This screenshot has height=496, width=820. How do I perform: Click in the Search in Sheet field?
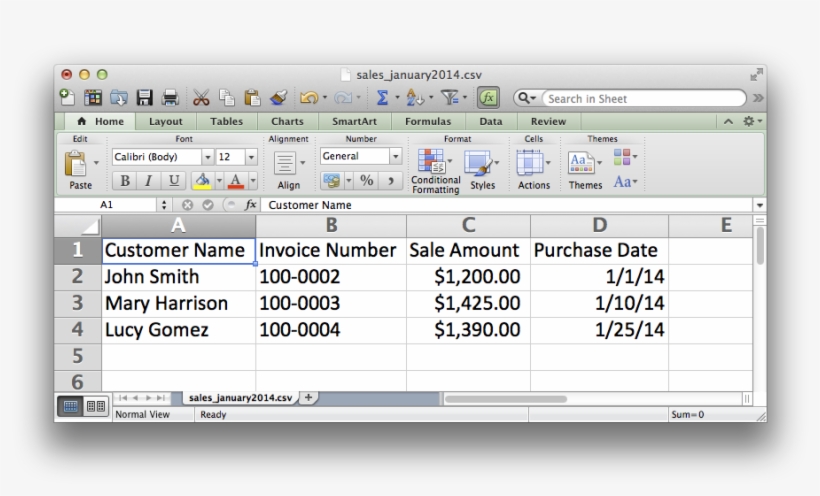pyautogui.click(x=643, y=98)
